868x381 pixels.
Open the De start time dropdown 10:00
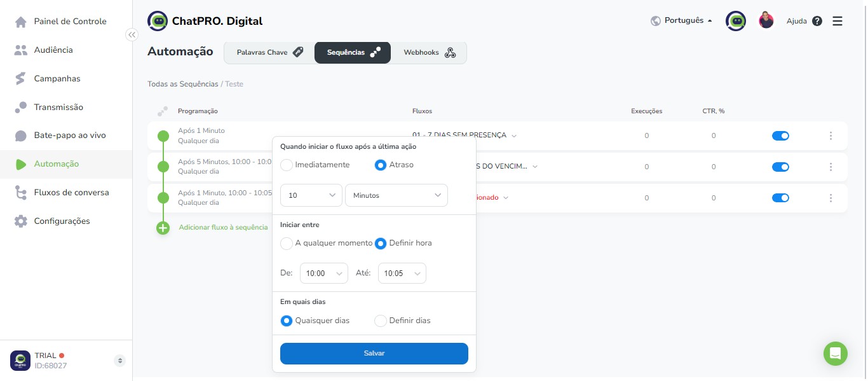point(324,273)
